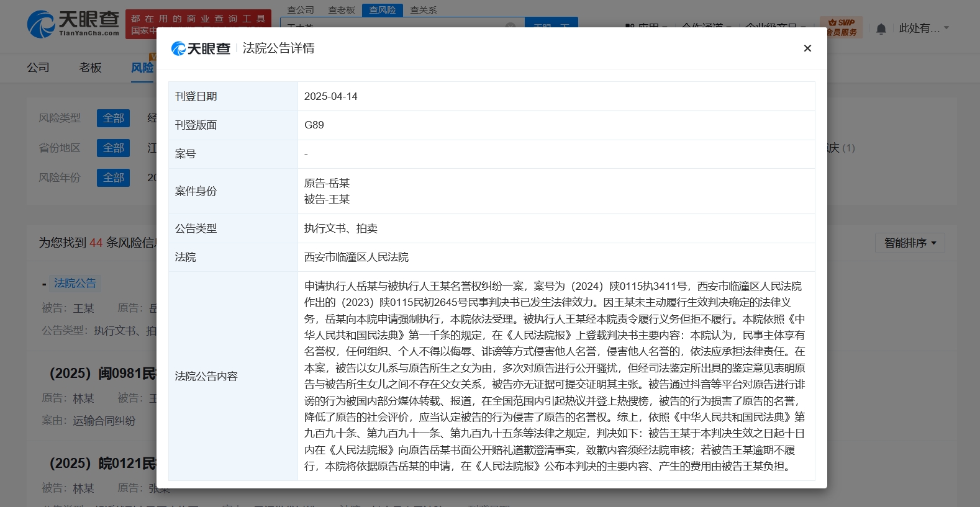Click 原告: 林某 in the 闽0981 result
Screen dimensions: 980x507
[x=68, y=398]
